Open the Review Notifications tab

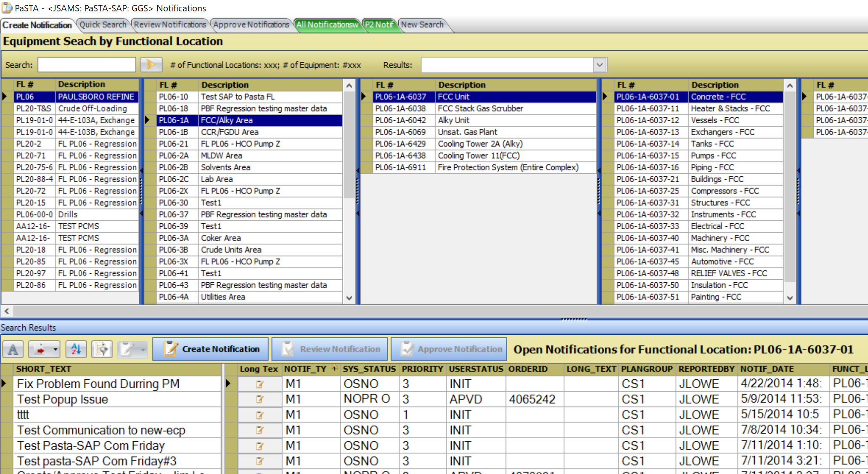tap(170, 24)
